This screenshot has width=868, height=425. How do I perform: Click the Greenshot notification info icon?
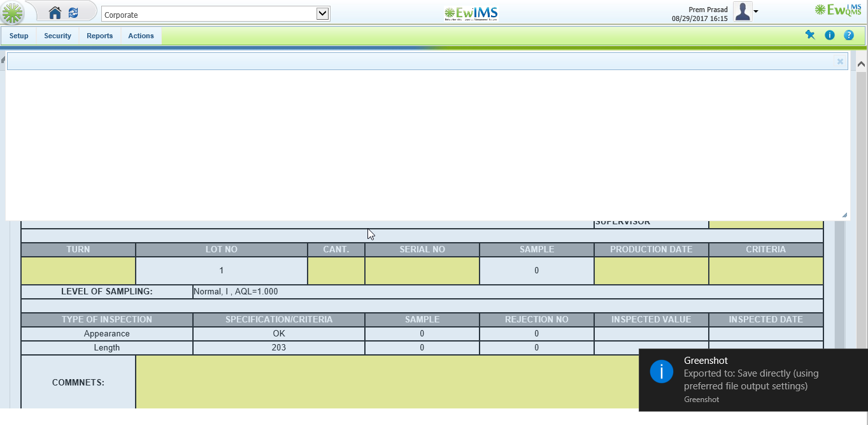point(662,371)
